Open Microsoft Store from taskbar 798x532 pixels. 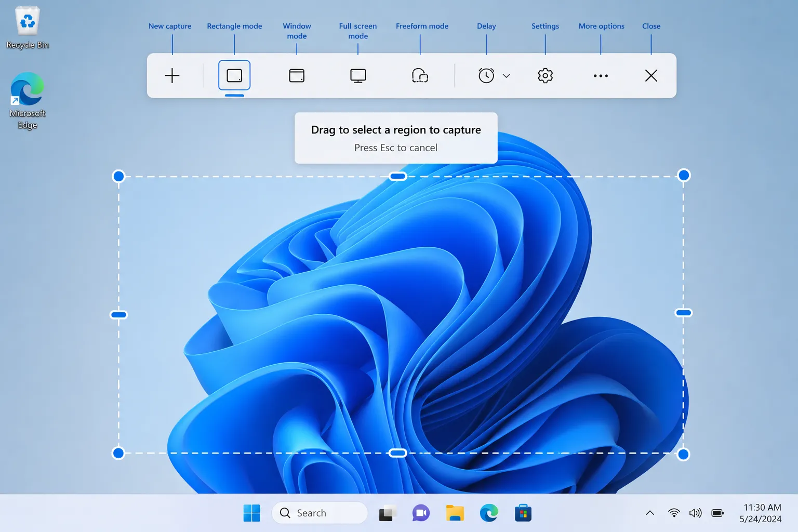523,513
